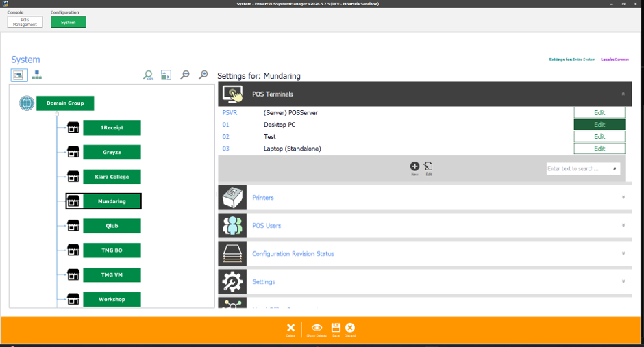Reset the tree zoom to 100%
The height and width of the screenshot is (347, 644).
pos(148,75)
